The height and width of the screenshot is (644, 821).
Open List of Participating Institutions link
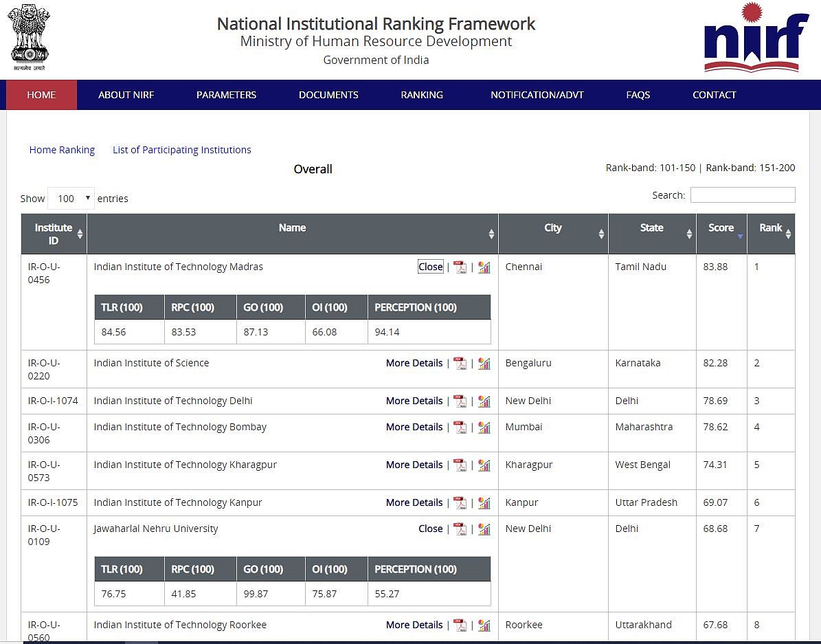click(181, 150)
